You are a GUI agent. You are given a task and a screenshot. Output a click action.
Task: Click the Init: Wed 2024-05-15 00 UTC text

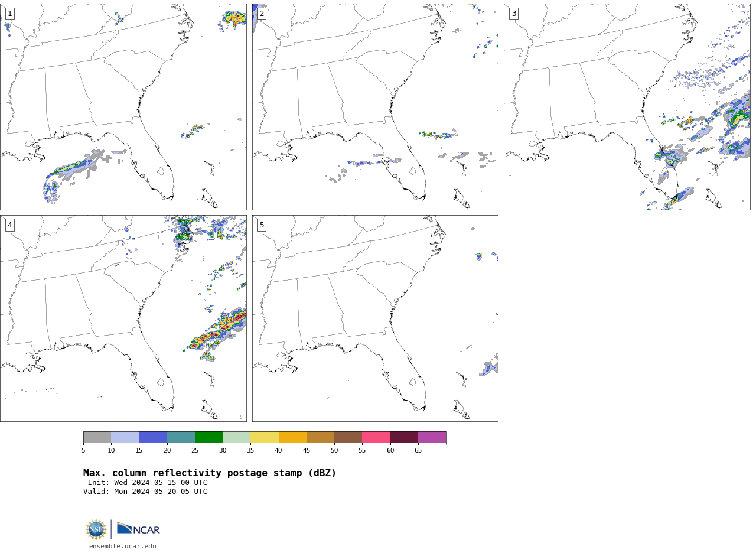coord(148,483)
